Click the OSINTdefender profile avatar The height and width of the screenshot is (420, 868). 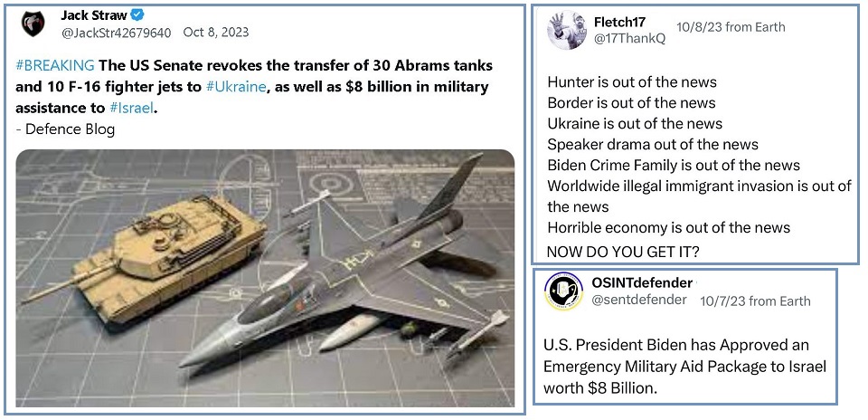pos(562,291)
